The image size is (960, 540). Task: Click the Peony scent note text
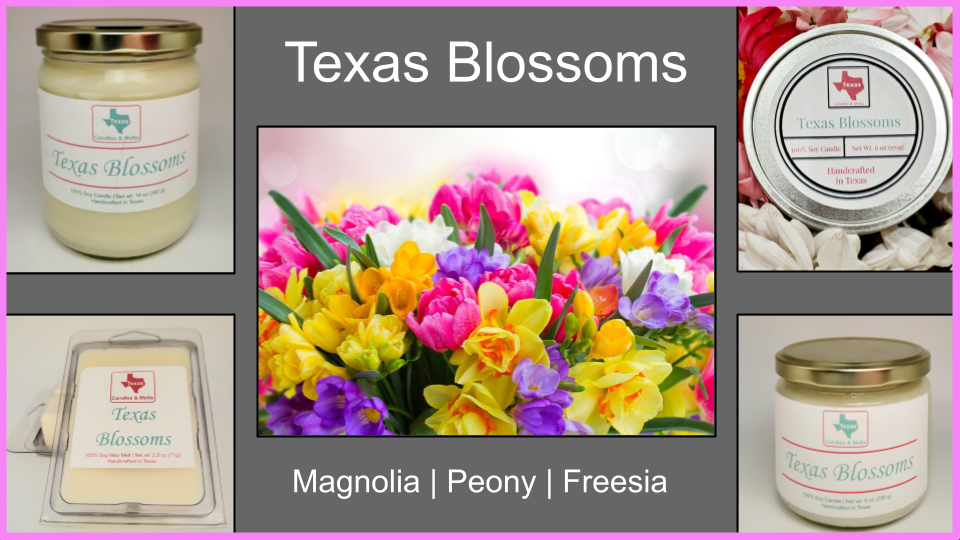tap(491, 482)
